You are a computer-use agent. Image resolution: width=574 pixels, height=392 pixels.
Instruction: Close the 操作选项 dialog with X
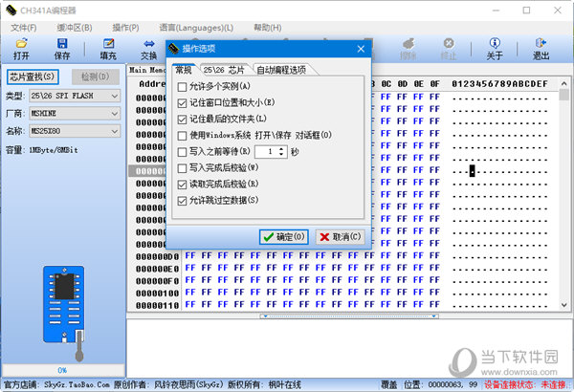pyautogui.click(x=361, y=48)
